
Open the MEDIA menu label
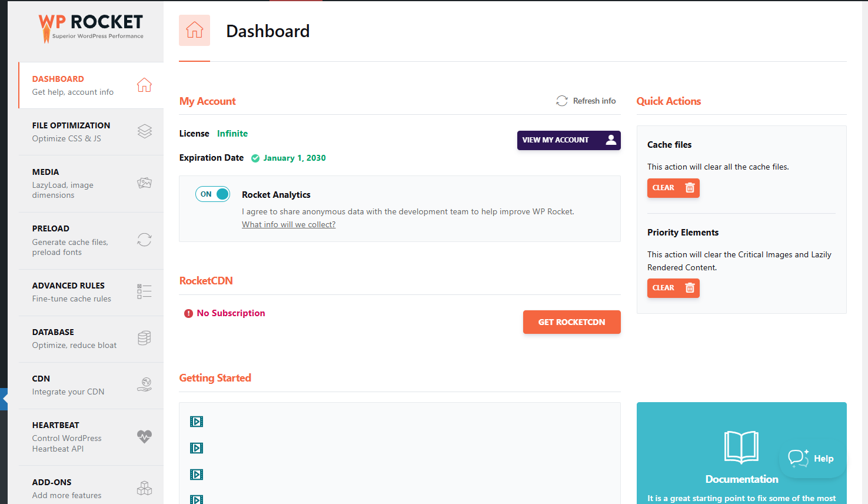point(46,172)
